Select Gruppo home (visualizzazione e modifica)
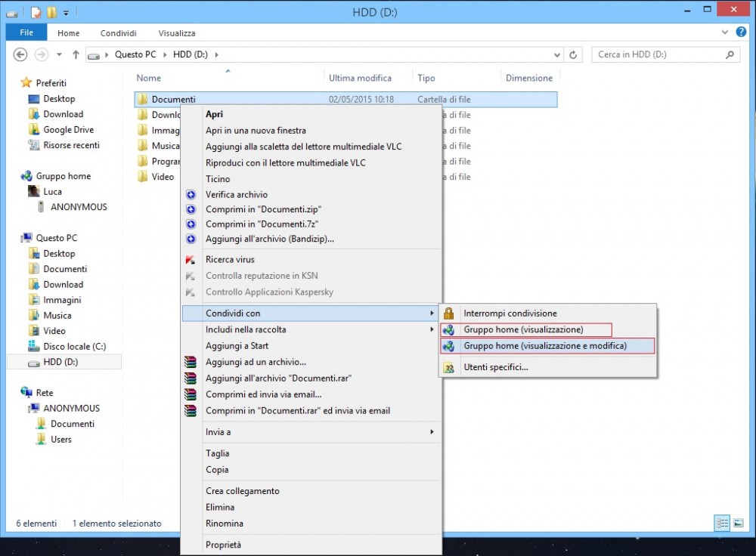Screen dimensions: 756x556 pyautogui.click(x=544, y=346)
